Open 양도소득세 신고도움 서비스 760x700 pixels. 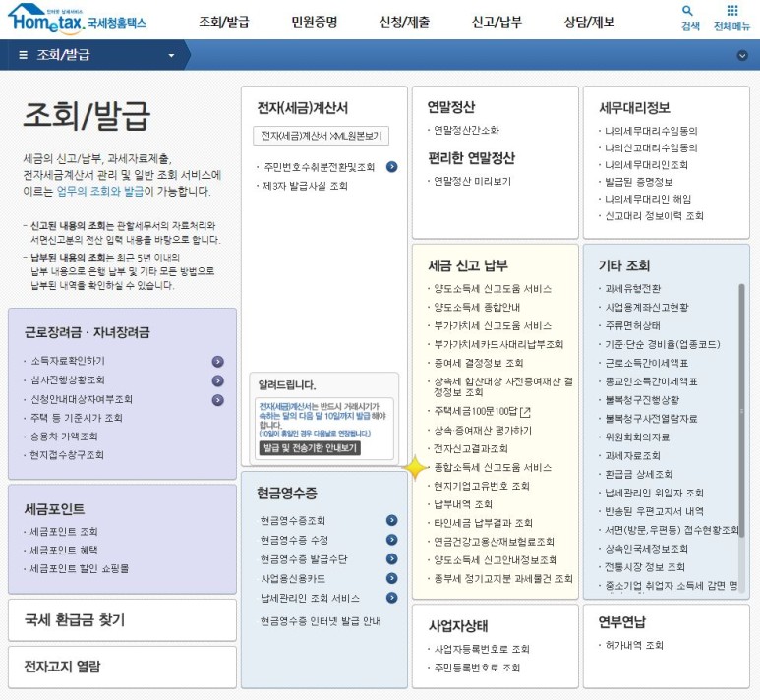click(x=493, y=289)
